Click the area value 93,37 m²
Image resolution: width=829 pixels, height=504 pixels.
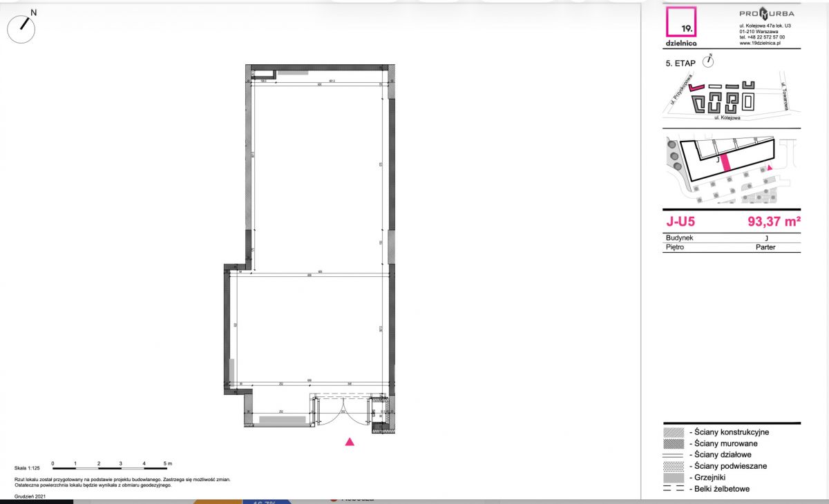[x=774, y=222]
